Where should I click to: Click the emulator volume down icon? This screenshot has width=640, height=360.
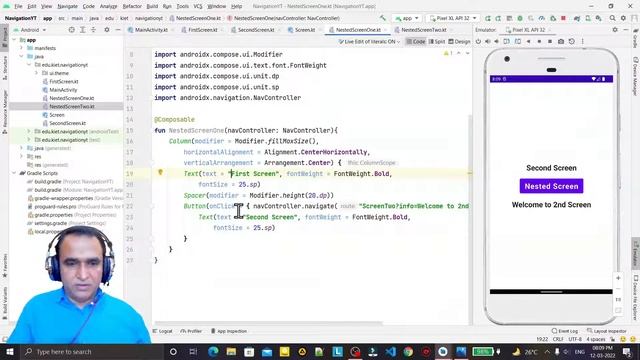point(497,41)
